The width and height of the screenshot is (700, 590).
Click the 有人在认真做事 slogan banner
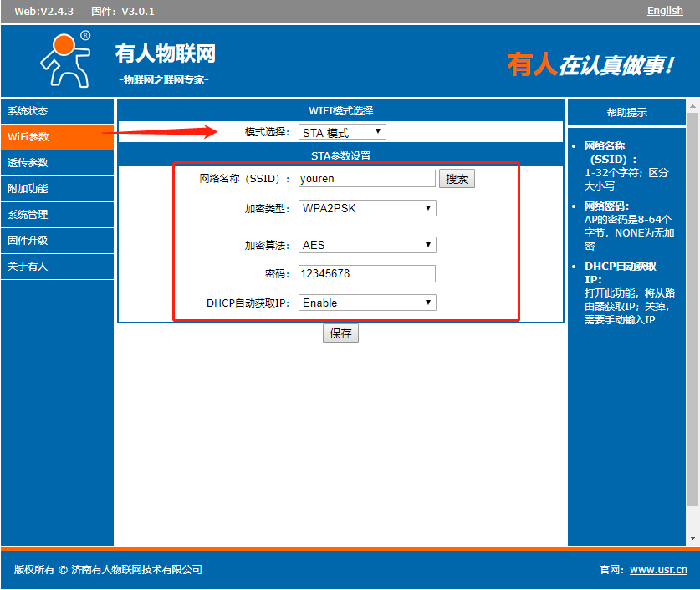[591, 65]
